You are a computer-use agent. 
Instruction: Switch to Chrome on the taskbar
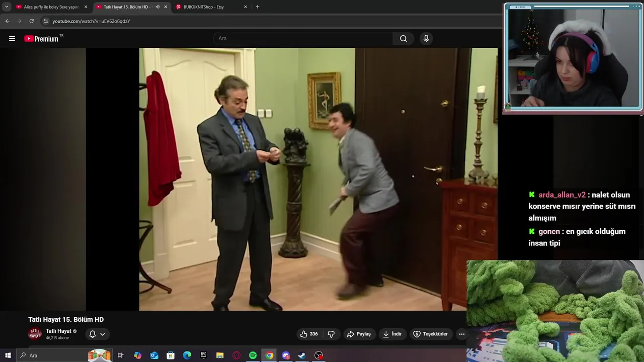point(270,355)
